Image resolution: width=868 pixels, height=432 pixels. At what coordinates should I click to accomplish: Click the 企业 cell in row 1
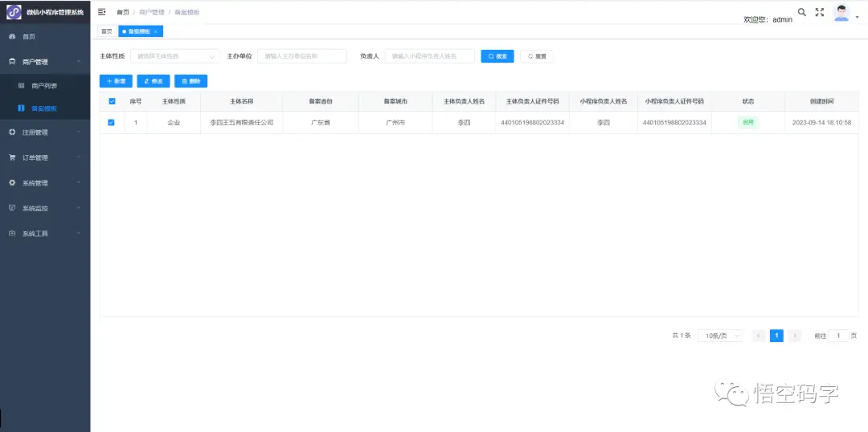pyautogui.click(x=174, y=123)
